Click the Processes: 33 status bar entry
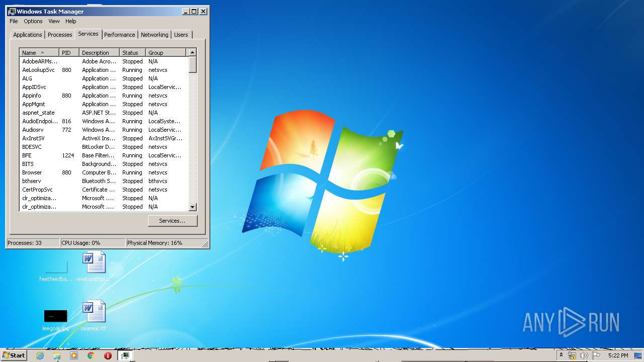 coord(33,243)
